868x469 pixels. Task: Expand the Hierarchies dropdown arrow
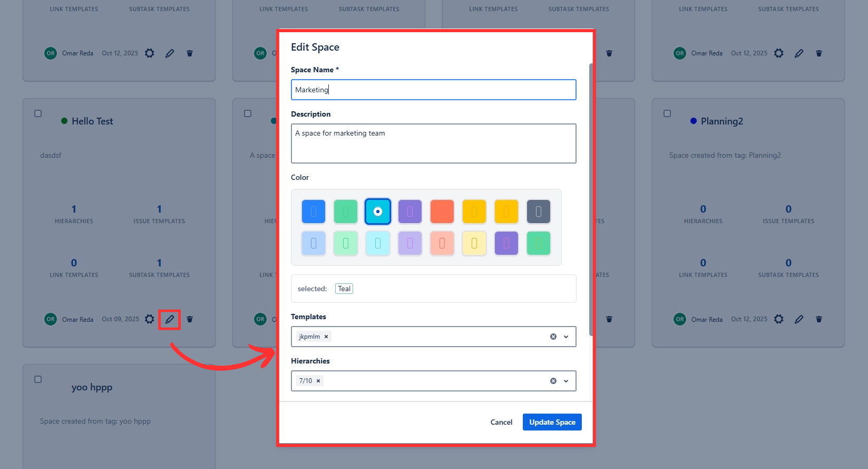tap(566, 381)
